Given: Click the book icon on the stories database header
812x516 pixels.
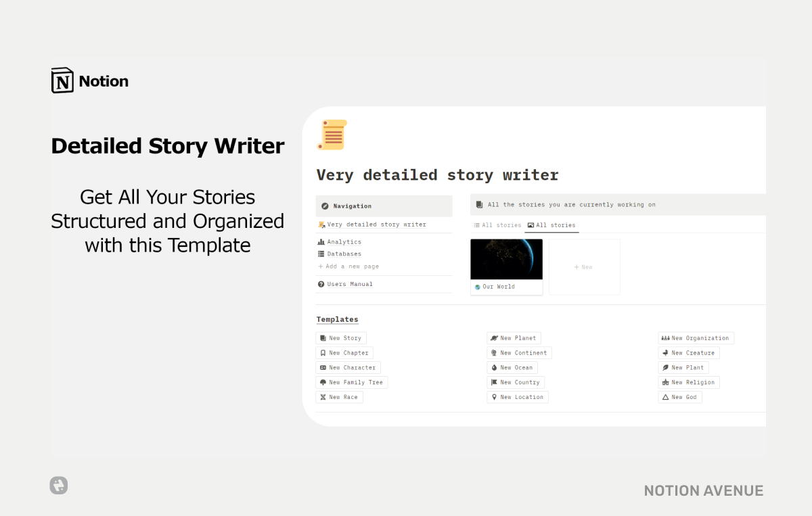Looking at the screenshot, I should pyautogui.click(x=478, y=204).
